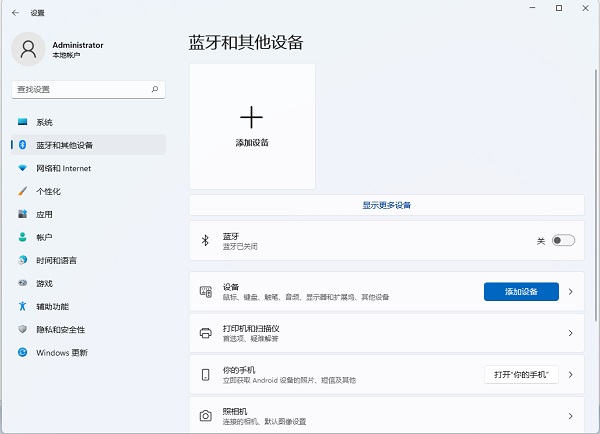Go to Windows 更新 page
The height and width of the screenshot is (434, 600).
coord(88,352)
